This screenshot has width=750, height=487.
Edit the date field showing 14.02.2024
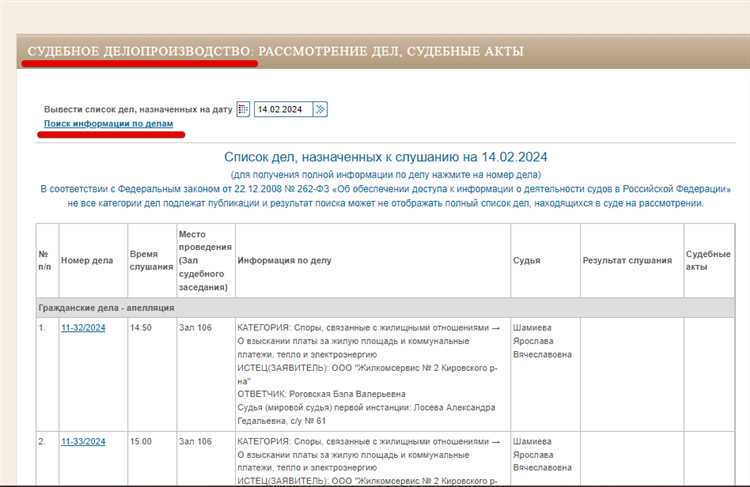click(283, 109)
